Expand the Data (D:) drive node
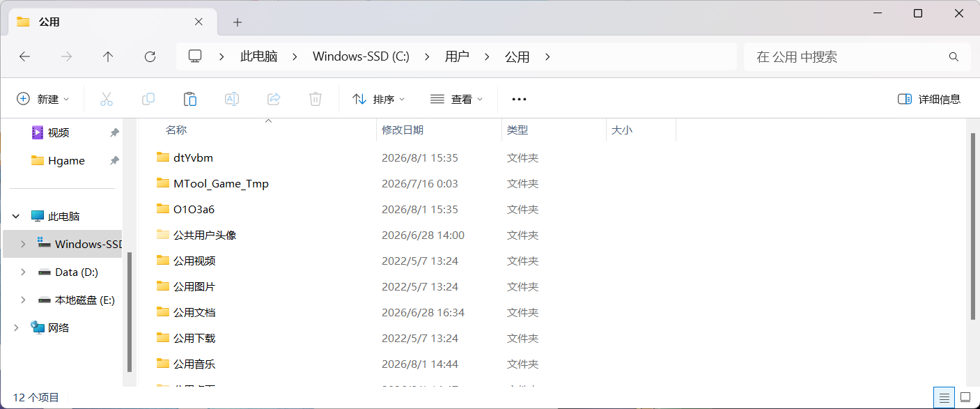 pyautogui.click(x=23, y=272)
